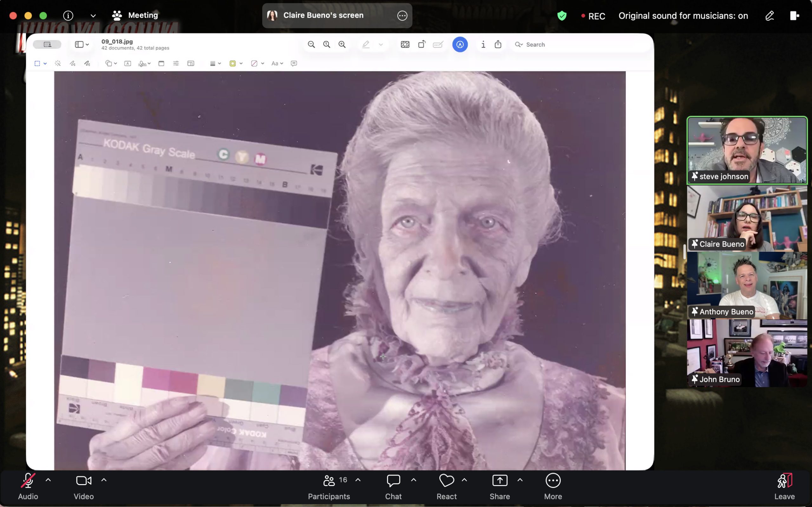The height and width of the screenshot is (507, 812).
Task: Open Claire Bueno's screen options ellipsis
Action: (x=402, y=16)
